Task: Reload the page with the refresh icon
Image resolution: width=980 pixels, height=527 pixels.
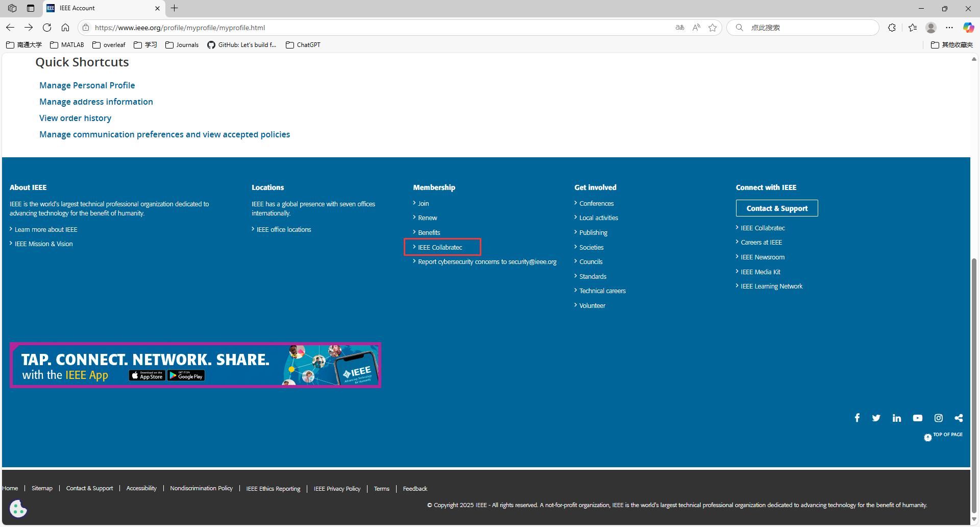Action: (x=47, y=28)
